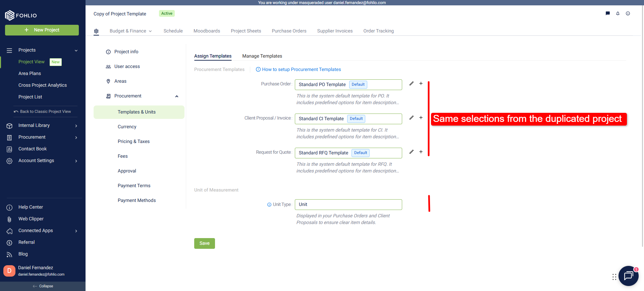Viewport: 644px width, 291px height.
Task: Grab the chat widget drag handle
Action: tap(614, 277)
